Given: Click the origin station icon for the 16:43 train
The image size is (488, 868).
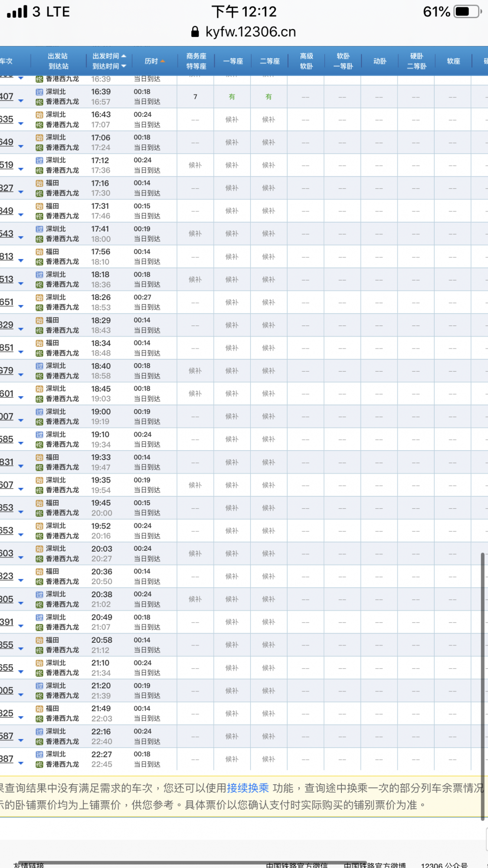Looking at the screenshot, I should pyautogui.click(x=39, y=115).
